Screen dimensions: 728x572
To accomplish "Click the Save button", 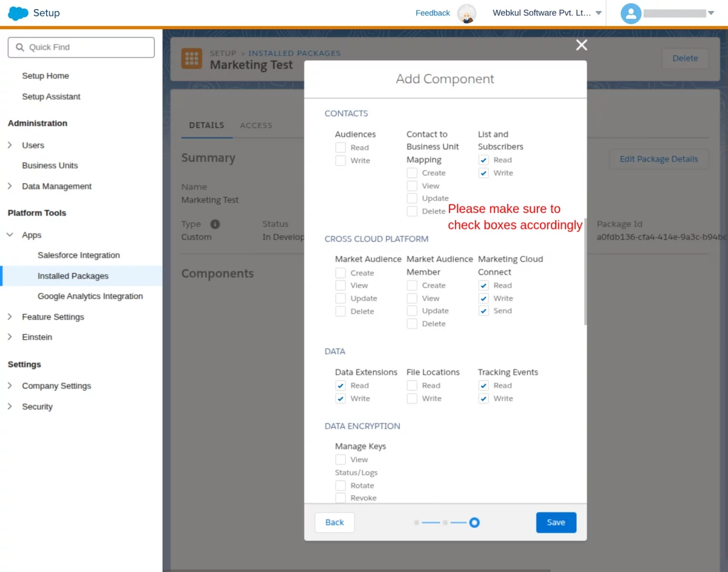I will 556,522.
